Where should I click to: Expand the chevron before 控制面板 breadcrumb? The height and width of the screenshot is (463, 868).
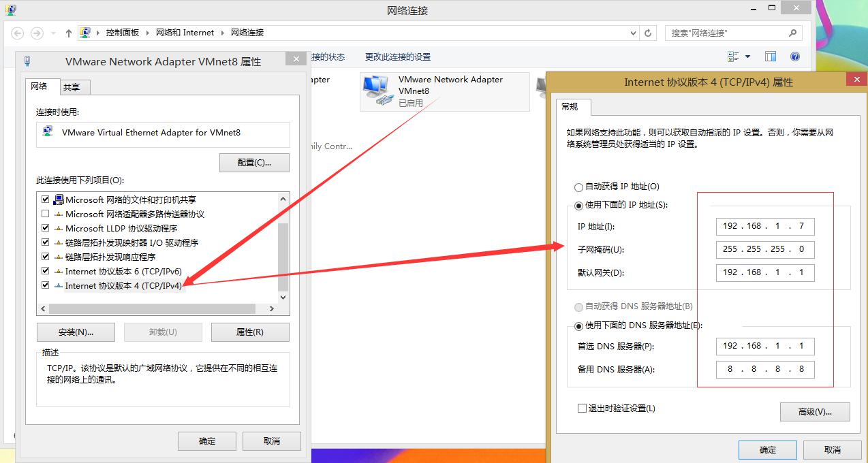pyautogui.click(x=98, y=33)
